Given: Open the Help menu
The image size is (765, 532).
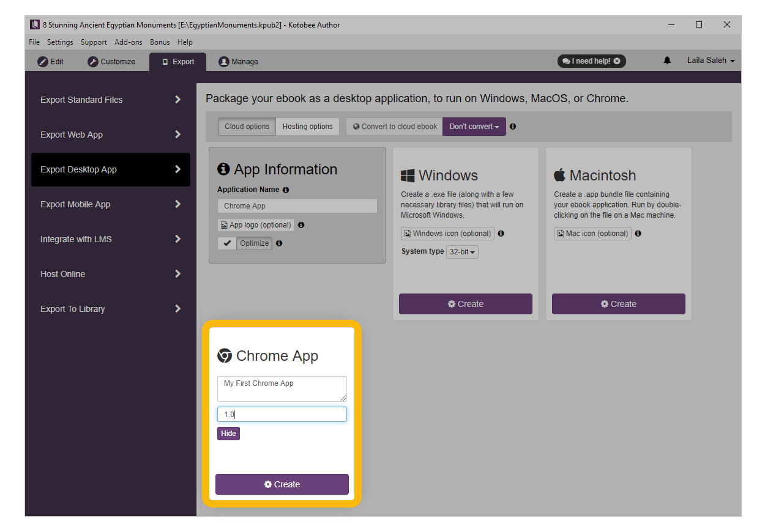Looking at the screenshot, I should point(185,42).
